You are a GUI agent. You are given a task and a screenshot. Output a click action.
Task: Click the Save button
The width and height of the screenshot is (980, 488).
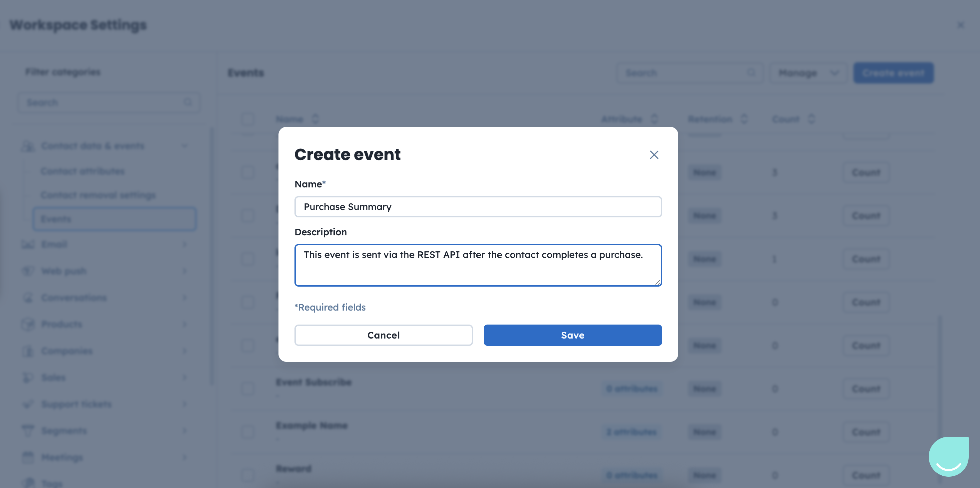click(x=572, y=335)
